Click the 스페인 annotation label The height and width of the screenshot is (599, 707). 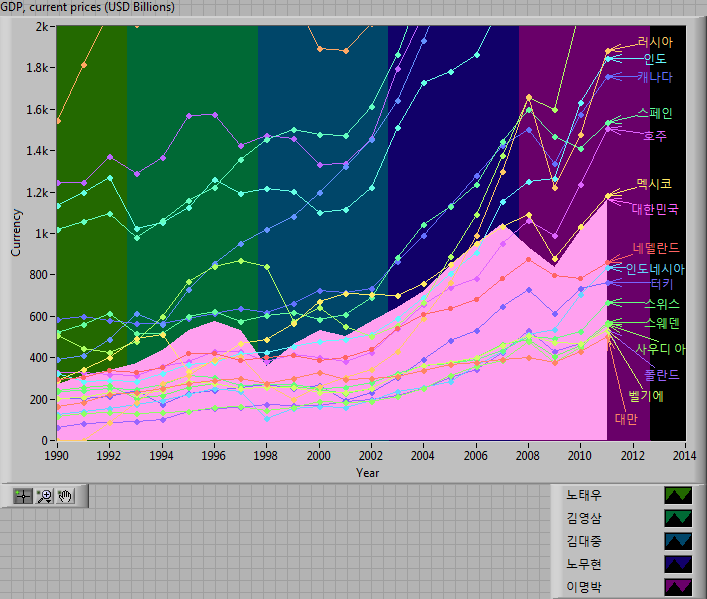tap(655, 113)
